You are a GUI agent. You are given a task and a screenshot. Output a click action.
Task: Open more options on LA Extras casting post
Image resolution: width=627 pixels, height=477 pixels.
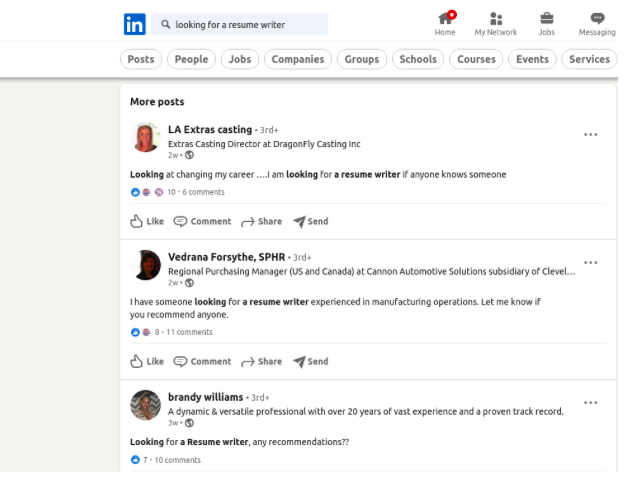pos(590,135)
